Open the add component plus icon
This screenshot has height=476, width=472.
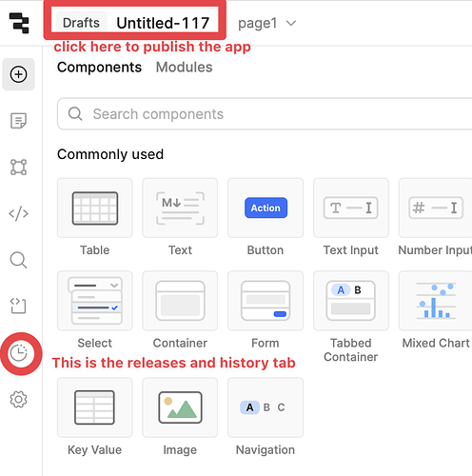[18, 74]
